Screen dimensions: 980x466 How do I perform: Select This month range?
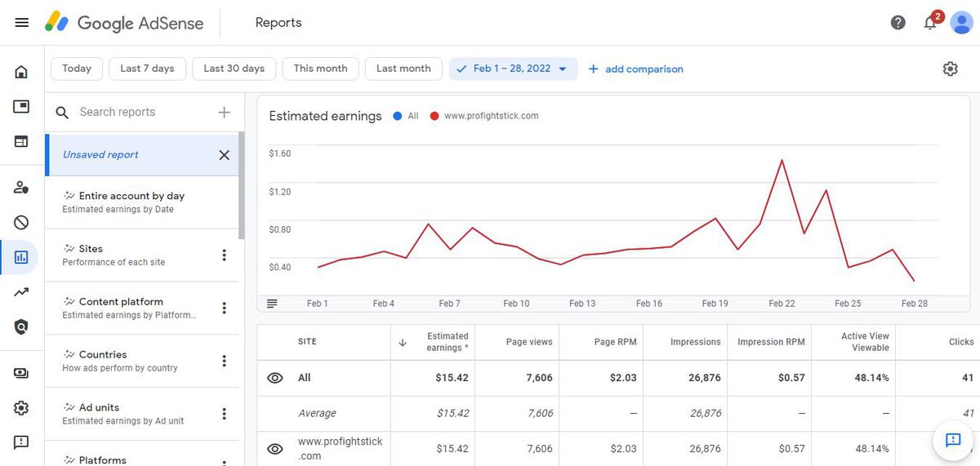click(x=321, y=69)
